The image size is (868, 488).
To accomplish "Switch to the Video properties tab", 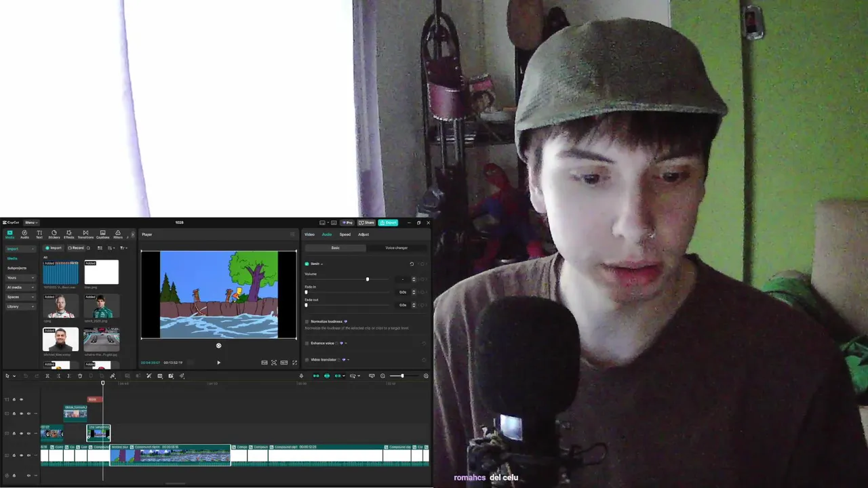I will [x=309, y=235].
